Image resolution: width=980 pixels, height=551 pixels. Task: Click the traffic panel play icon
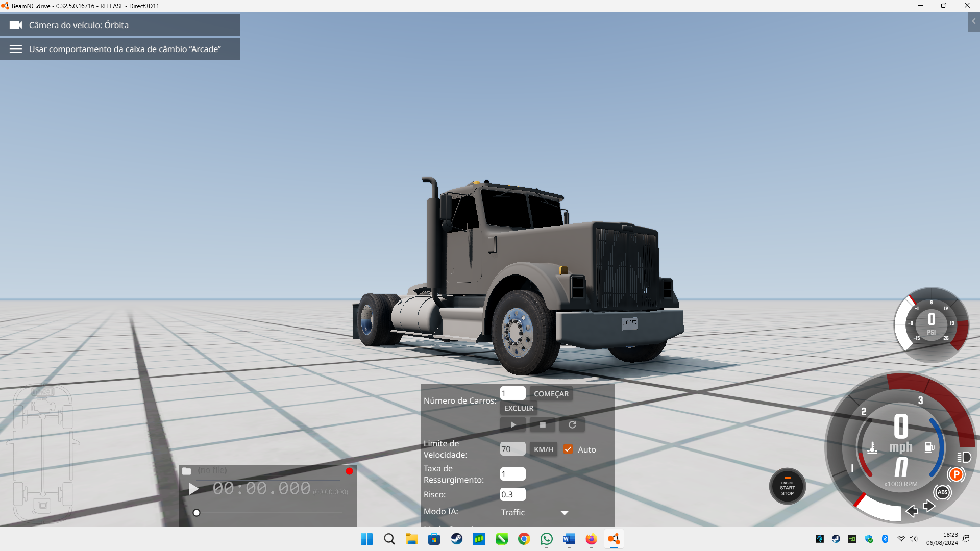pyautogui.click(x=513, y=424)
